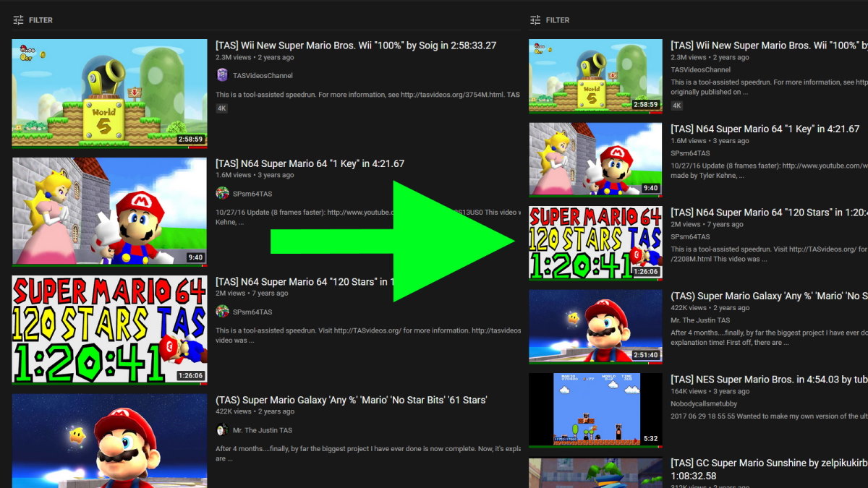
Task: Click 2:58:59 duration badge in right panel
Action: click(646, 104)
